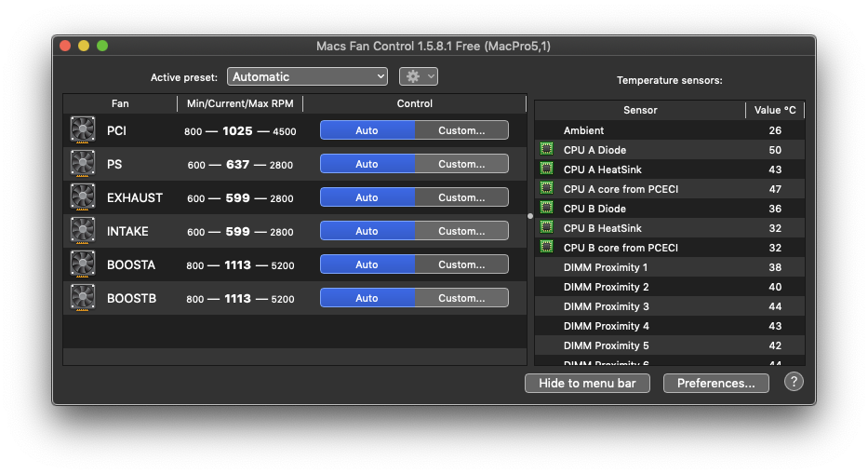This screenshot has width=868, height=474.
Task: Click the splitter handle between panels
Action: [x=530, y=216]
